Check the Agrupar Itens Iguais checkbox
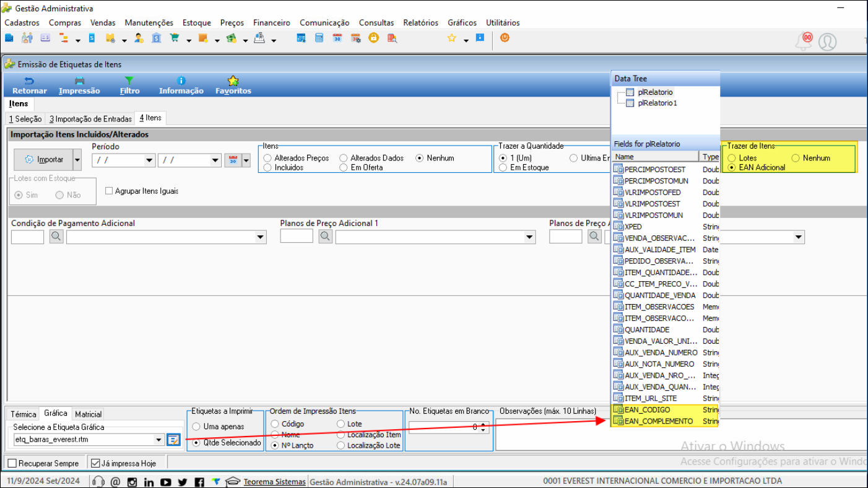The image size is (868, 488). (109, 191)
